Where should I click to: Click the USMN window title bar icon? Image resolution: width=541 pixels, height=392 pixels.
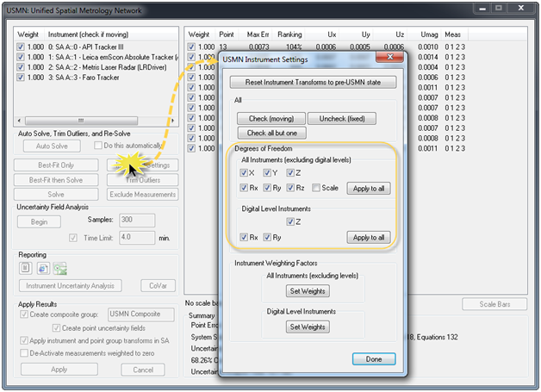click(x=10, y=9)
